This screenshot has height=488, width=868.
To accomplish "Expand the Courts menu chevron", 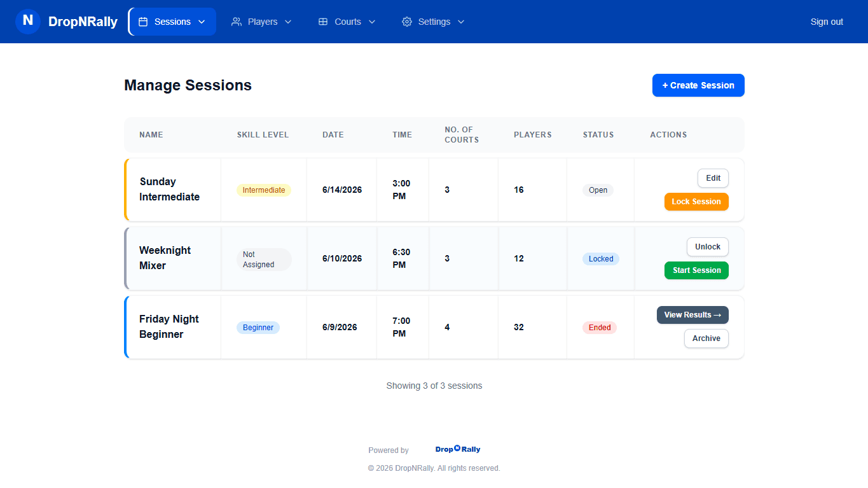I will [372, 22].
